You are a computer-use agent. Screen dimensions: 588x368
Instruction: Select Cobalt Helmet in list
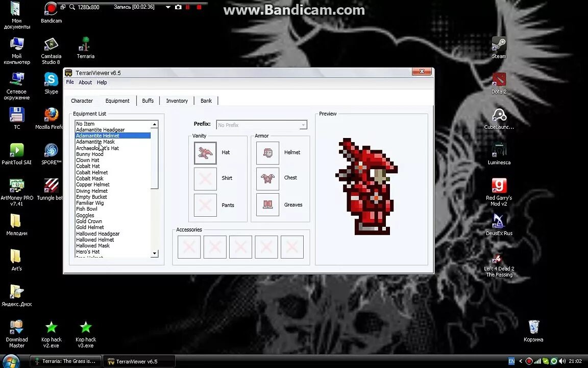pos(113,172)
